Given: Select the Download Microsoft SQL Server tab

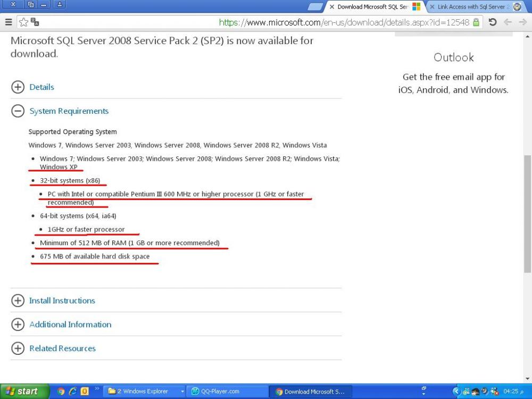Looking at the screenshot, I should [x=375, y=7].
